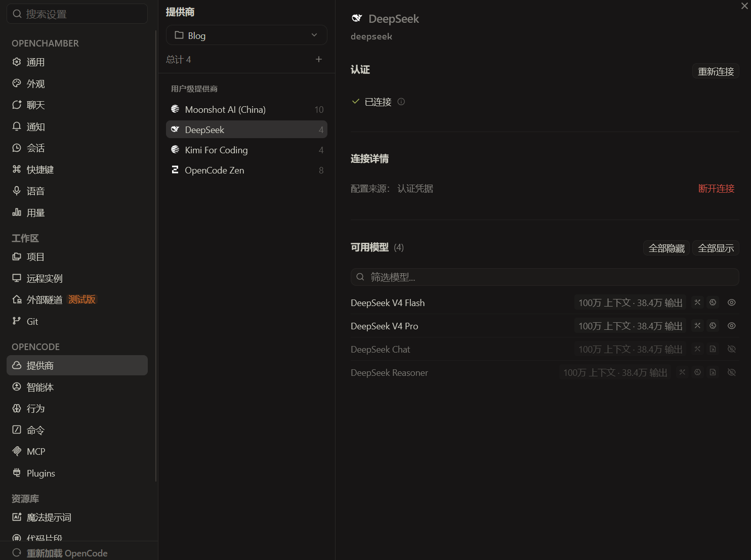The image size is (751, 560).
Task: Open 用量 usage settings
Action: [77, 212]
